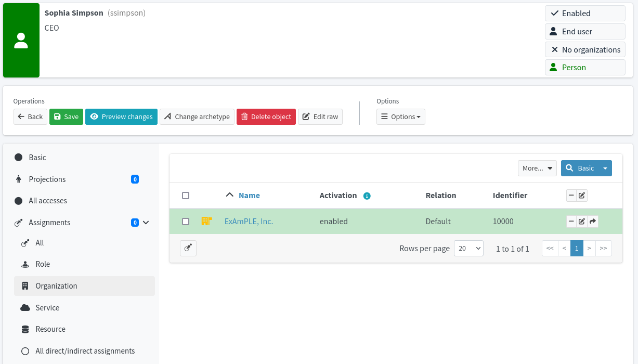Viewport: 638px width, 364px height.
Task: Open the Options dropdown
Action: point(400,117)
